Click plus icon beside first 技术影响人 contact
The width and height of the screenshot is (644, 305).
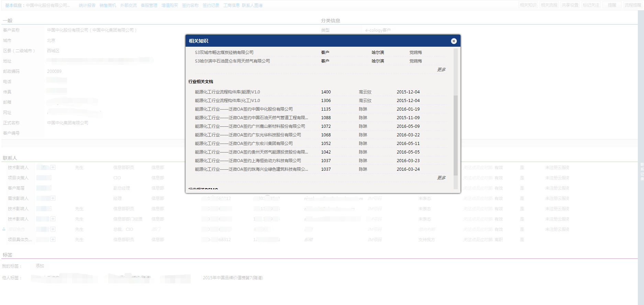[53, 167]
